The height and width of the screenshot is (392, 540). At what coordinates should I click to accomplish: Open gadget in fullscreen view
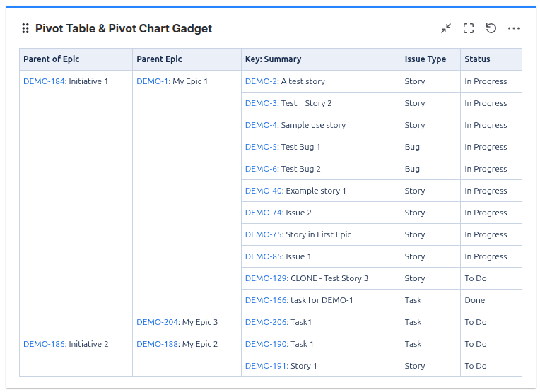click(469, 28)
